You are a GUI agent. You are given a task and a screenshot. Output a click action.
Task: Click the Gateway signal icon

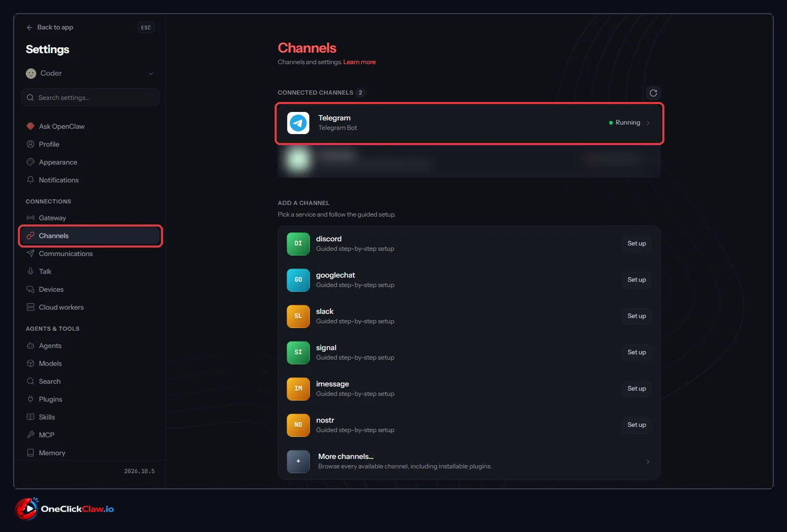point(31,218)
